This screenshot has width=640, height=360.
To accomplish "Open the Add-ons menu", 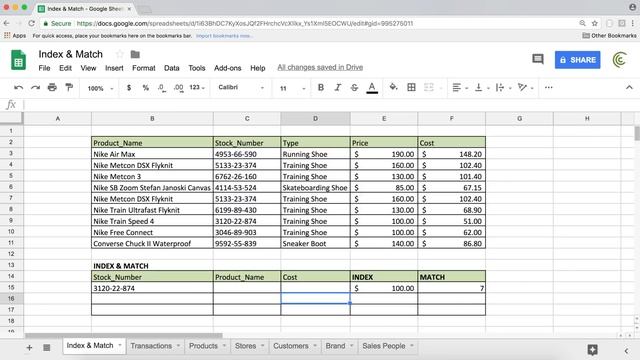I will [x=227, y=68].
